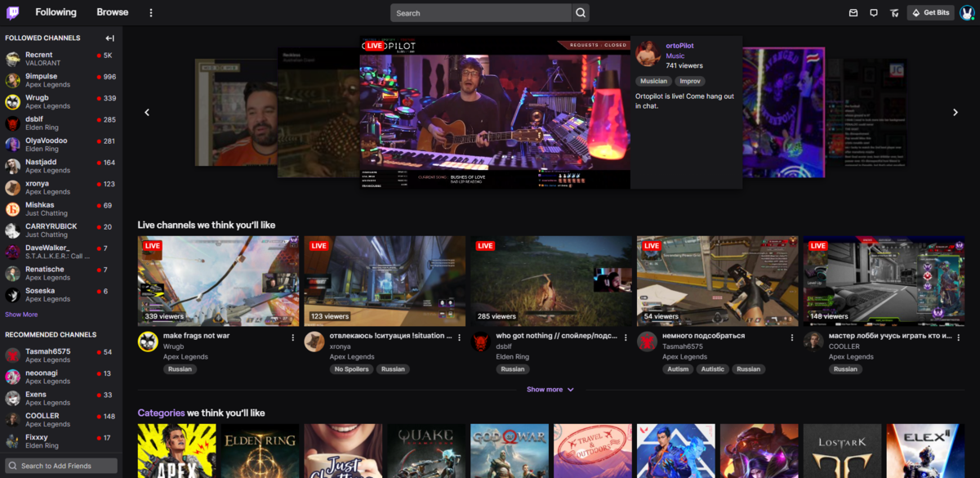Click dsblf avatar under stream card
This screenshot has height=478, width=980.
[481, 342]
